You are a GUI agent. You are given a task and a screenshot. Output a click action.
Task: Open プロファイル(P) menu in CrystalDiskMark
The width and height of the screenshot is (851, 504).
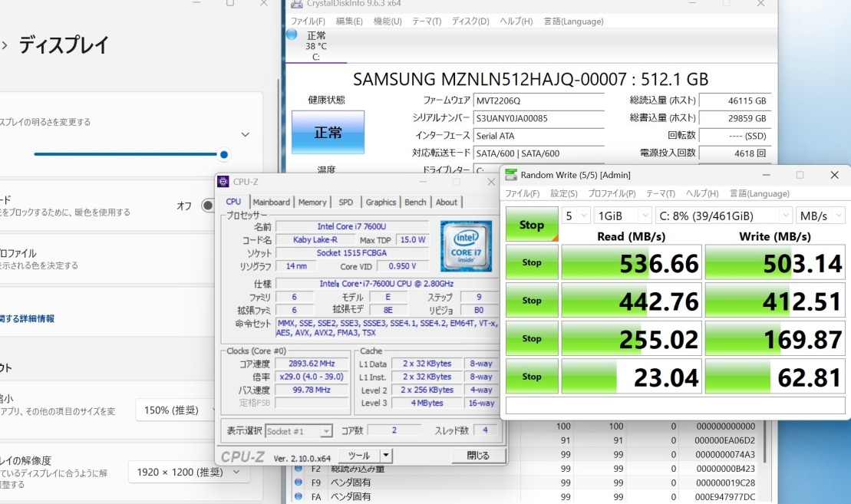coord(612,193)
